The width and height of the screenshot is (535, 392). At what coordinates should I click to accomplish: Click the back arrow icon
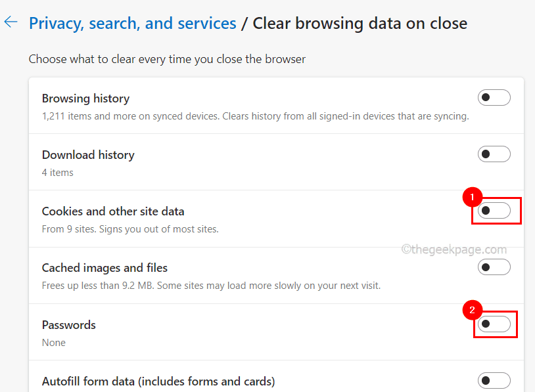[x=11, y=22]
